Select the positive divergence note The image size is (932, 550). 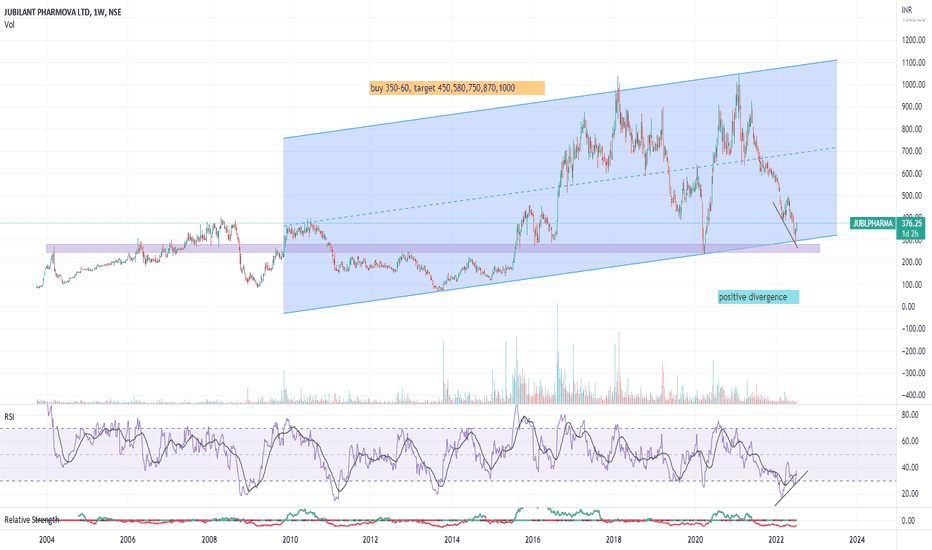[x=758, y=297]
